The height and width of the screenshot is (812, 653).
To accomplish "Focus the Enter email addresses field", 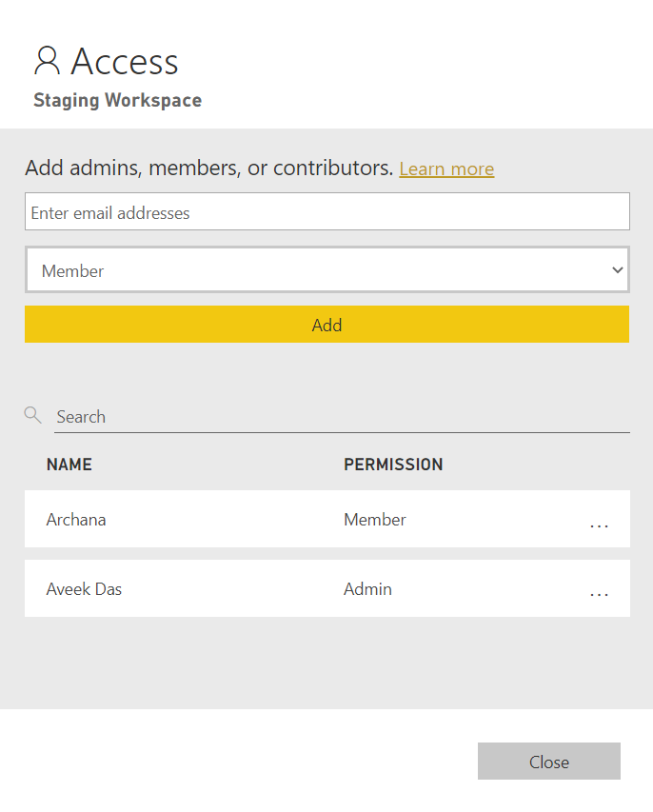I will click(326, 212).
